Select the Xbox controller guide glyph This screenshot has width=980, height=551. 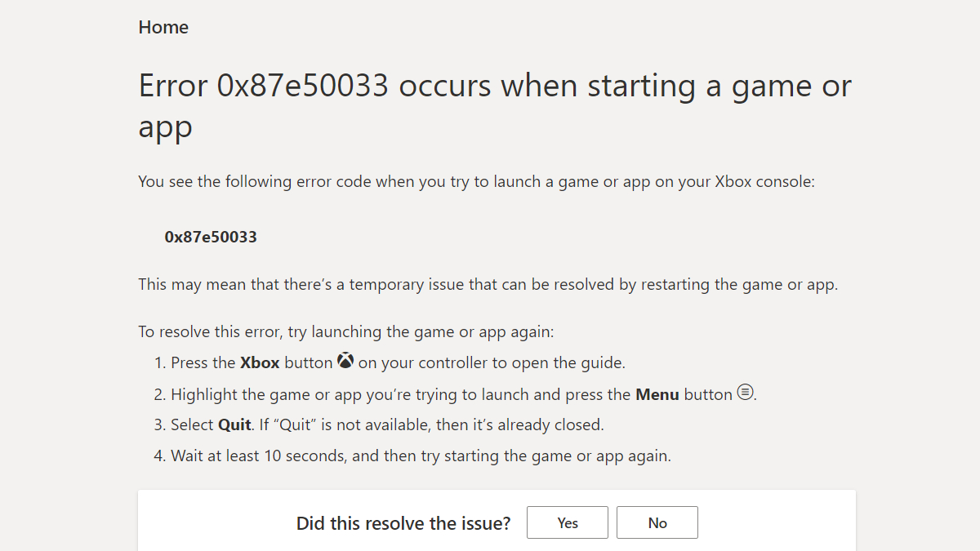(345, 361)
